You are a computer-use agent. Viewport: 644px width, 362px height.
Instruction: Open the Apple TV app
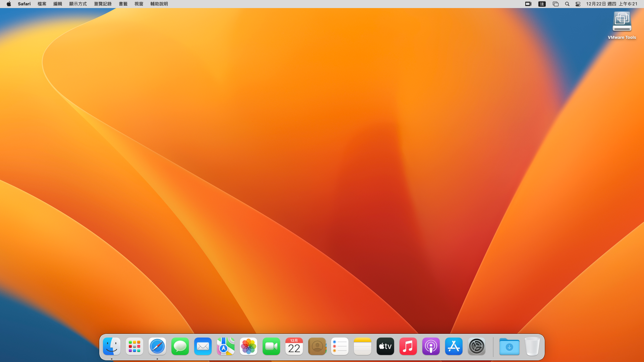pyautogui.click(x=385, y=346)
